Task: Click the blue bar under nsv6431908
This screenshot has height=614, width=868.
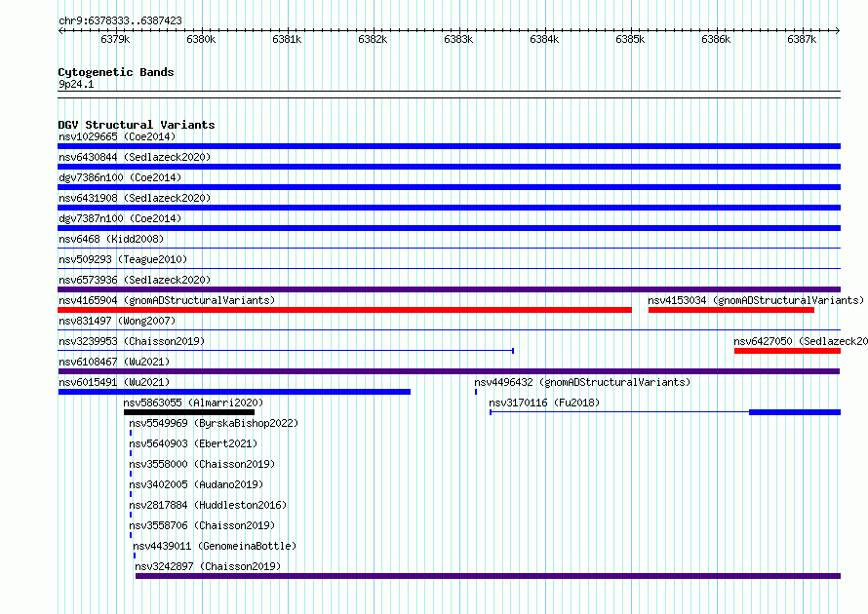Action: pyautogui.click(x=449, y=208)
